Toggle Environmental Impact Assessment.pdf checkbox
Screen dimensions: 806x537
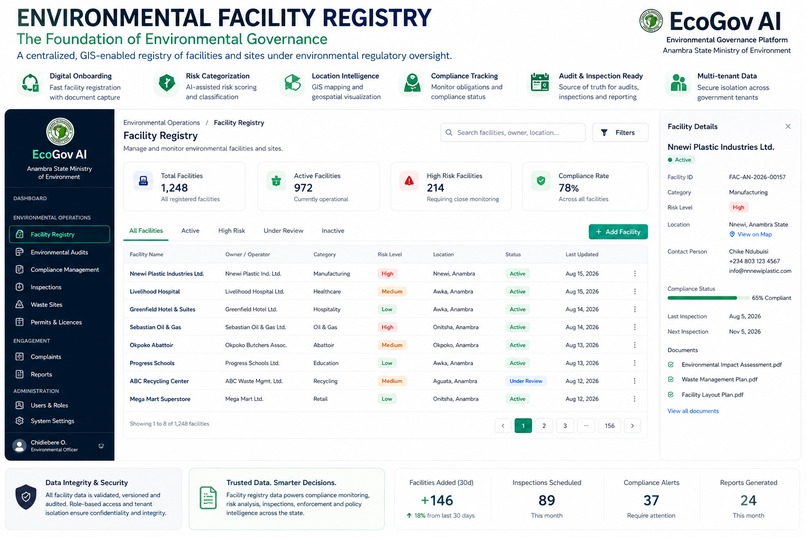click(671, 365)
